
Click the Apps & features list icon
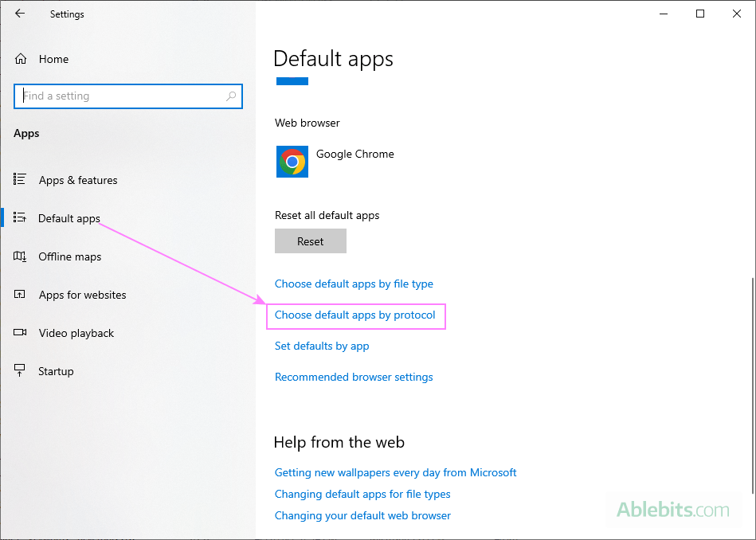pos(20,179)
